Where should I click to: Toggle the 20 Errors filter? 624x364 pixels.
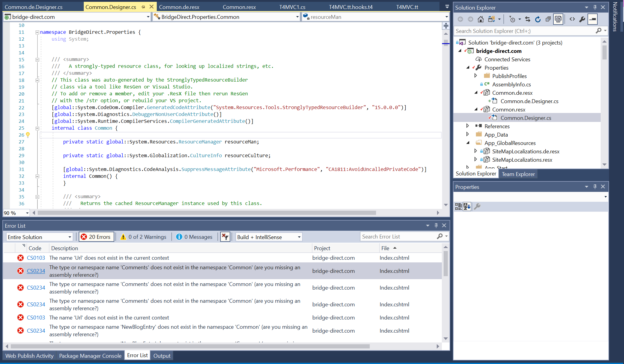[x=96, y=237]
